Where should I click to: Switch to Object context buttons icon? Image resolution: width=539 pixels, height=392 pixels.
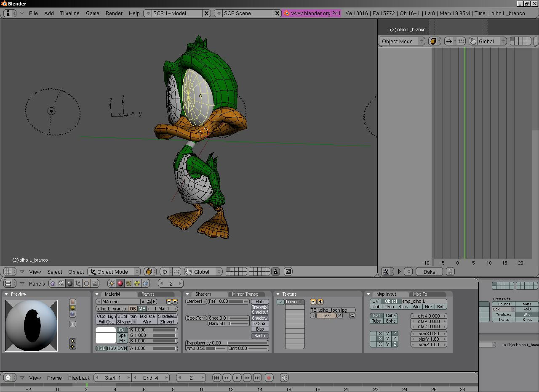(x=78, y=283)
